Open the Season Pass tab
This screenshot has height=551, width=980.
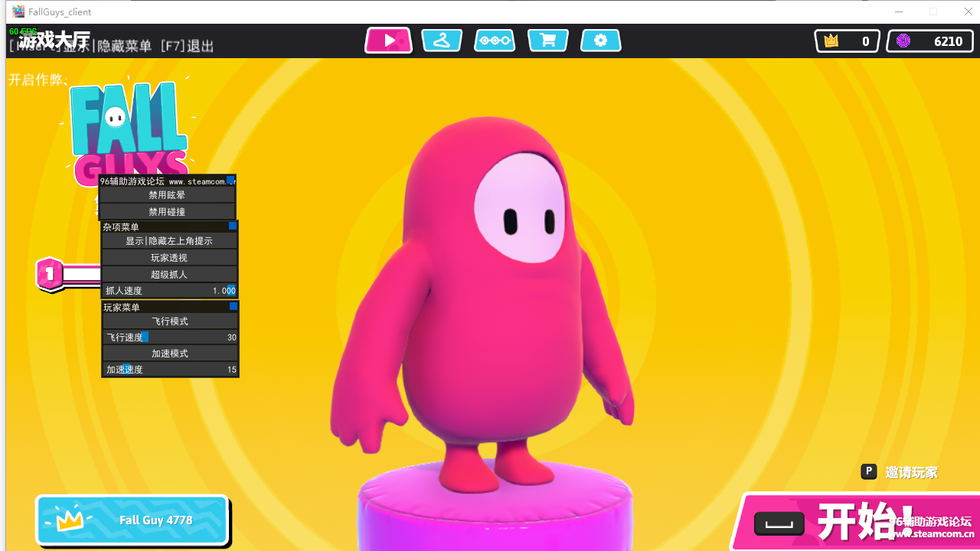(495, 41)
